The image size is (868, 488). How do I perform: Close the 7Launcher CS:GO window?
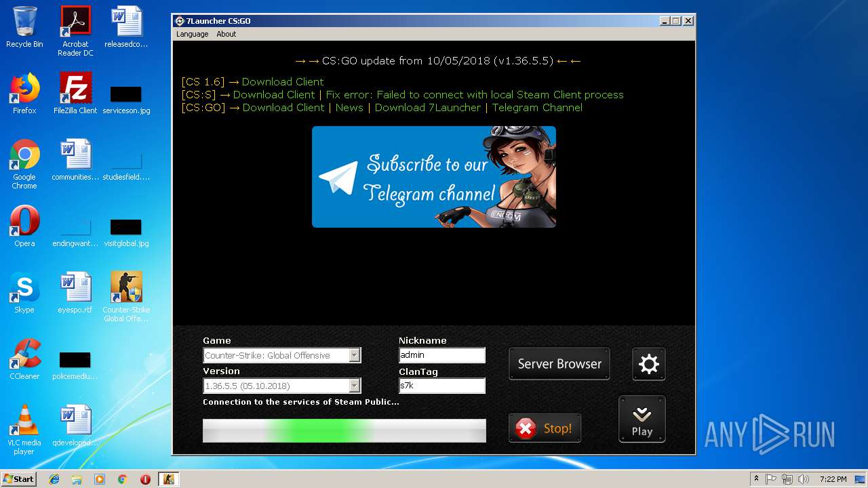[x=688, y=21]
